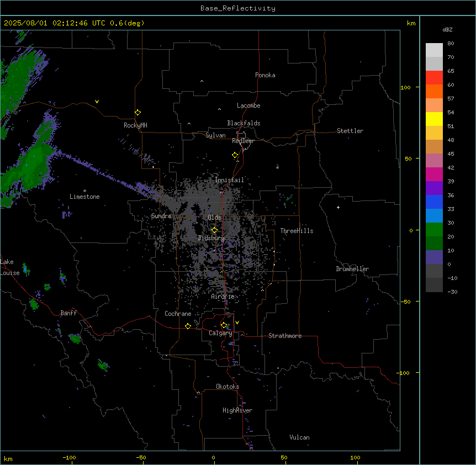476x465 pixels.
Task: Click the dBZ legend heading
Action: tap(447, 30)
